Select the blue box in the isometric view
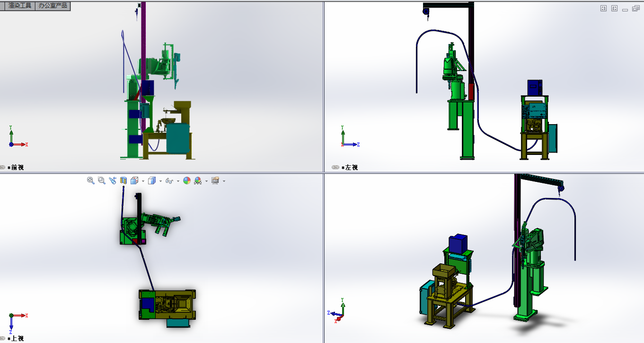This screenshot has width=644, height=343. click(457, 243)
